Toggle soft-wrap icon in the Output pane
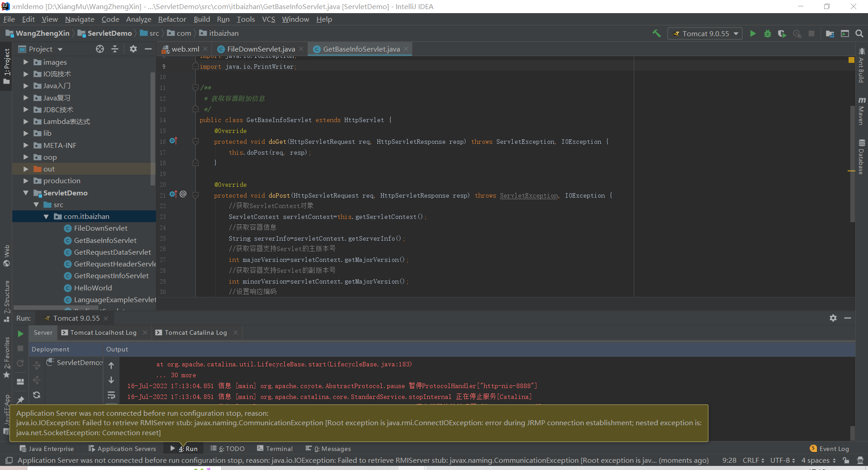 [111, 395]
